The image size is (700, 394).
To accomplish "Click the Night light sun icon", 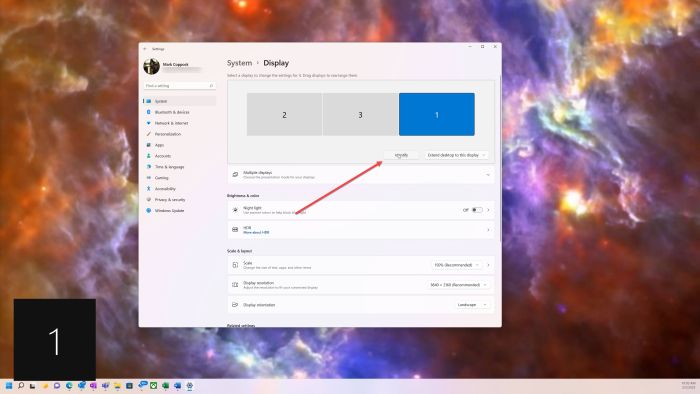I will [x=235, y=210].
